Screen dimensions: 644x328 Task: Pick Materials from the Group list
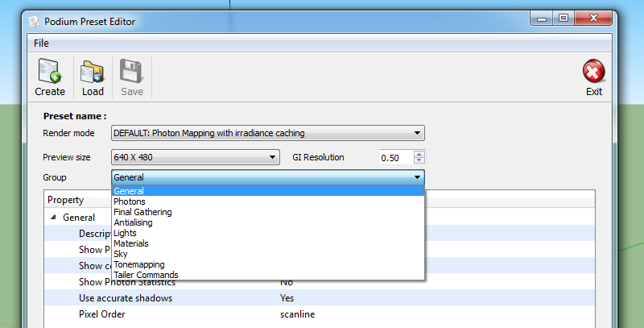268,243
